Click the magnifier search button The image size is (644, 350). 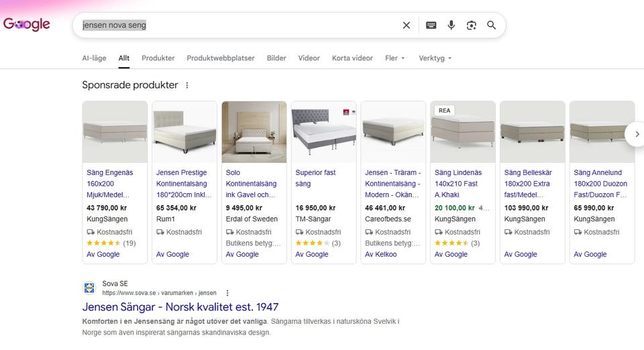coord(491,25)
